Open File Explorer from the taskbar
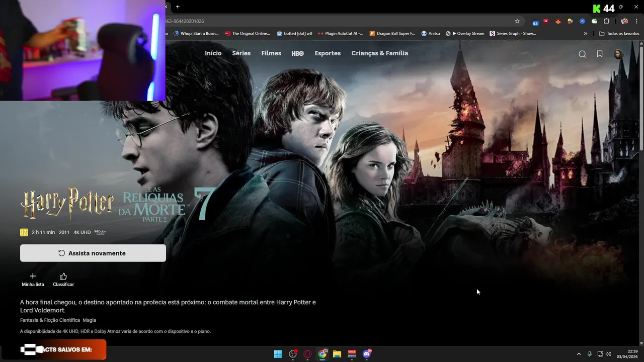This screenshot has height=362, width=644. (x=337, y=354)
